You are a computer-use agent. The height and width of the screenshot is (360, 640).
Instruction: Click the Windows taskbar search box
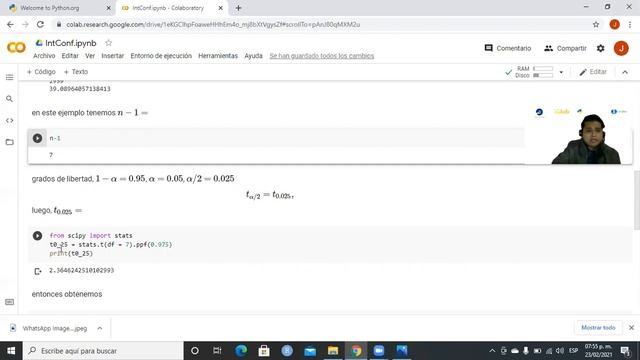click(x=103, y=351)
